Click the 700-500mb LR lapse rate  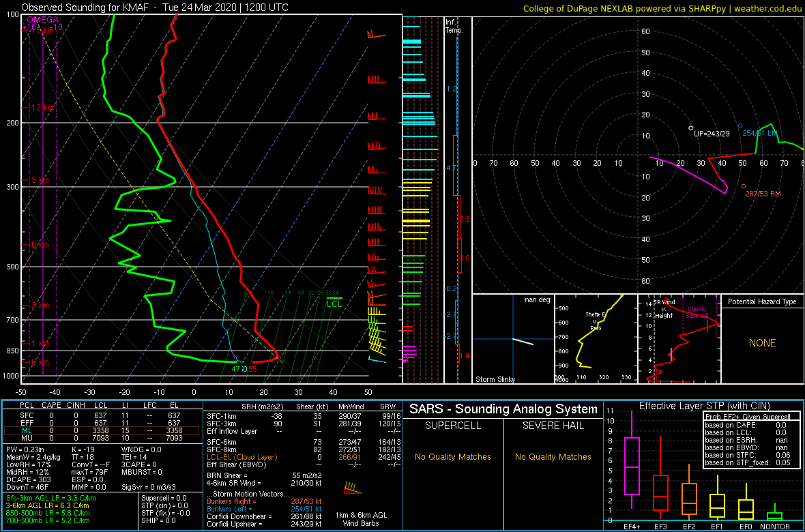click(48, 520)
